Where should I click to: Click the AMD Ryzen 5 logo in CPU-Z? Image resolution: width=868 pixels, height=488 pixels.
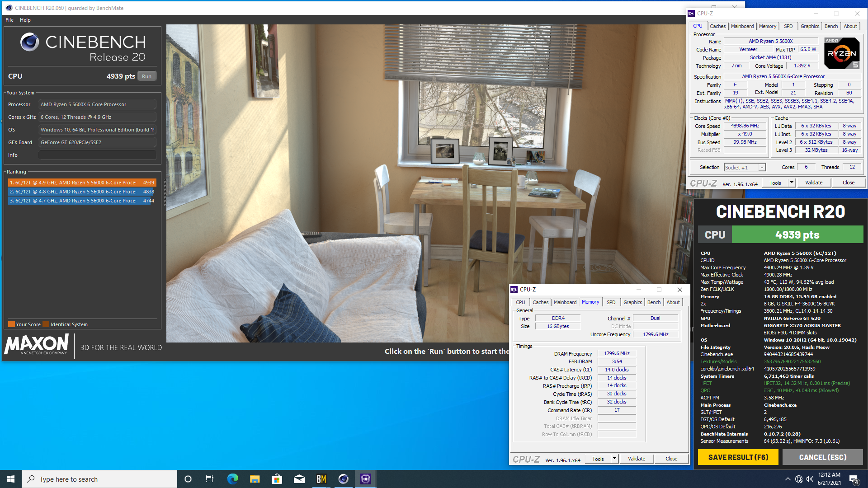pyautogui.click(x=842, y=53)
